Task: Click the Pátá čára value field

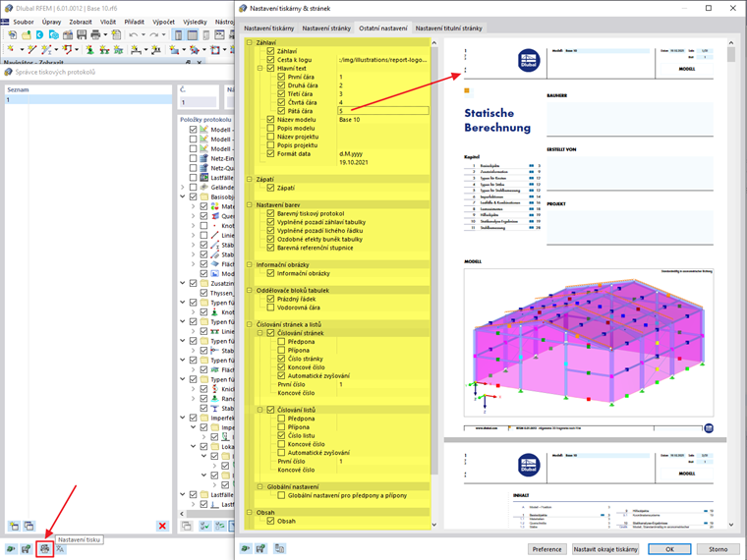Action: [x=383, y=111]
